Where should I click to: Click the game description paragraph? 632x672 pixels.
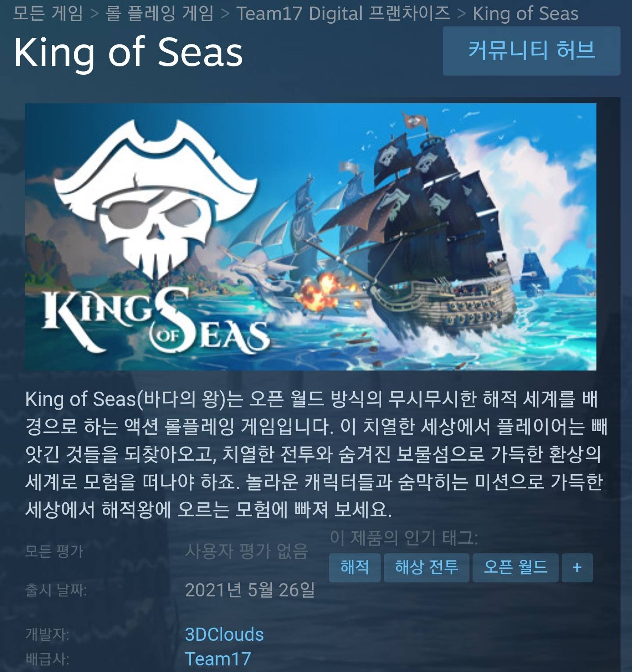click(x=316, y=454)
